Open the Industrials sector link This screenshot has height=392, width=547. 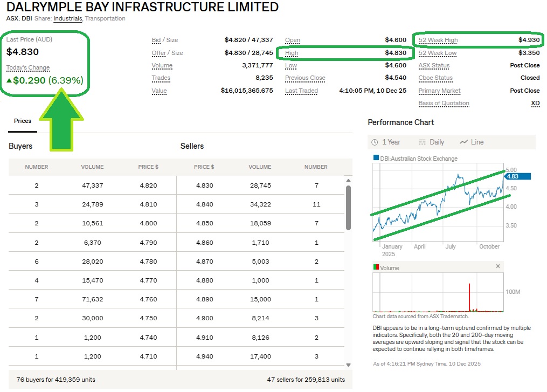(68, 19)
